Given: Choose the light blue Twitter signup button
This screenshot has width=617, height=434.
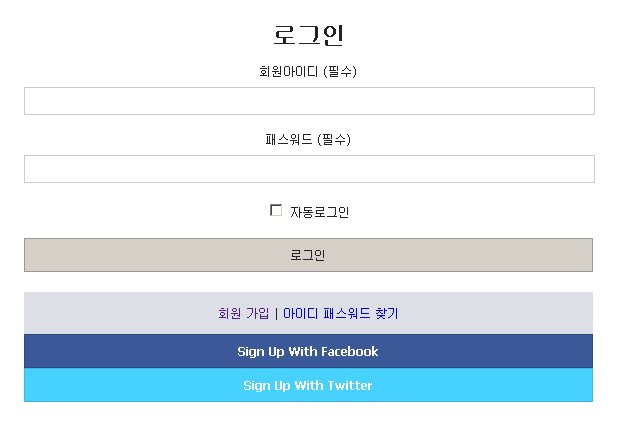Looking at the screenshot, I should pyautogui.click(x=308, y=385).
